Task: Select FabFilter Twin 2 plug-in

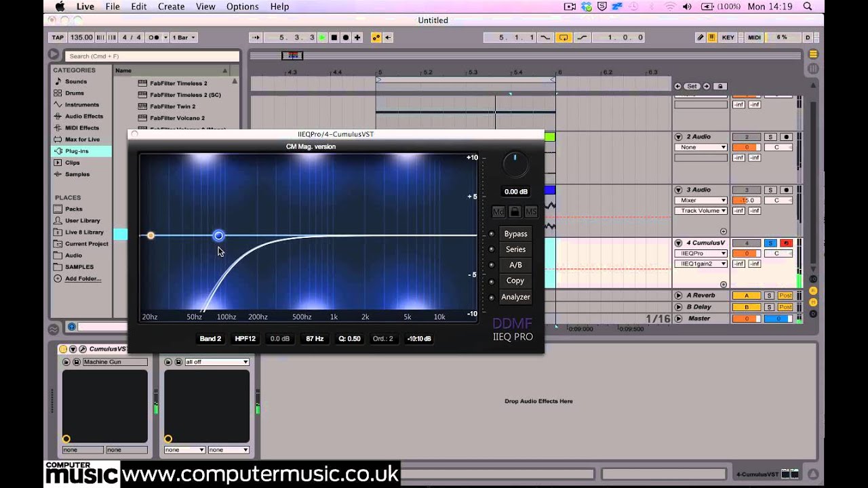Action: tap(172, 106)
